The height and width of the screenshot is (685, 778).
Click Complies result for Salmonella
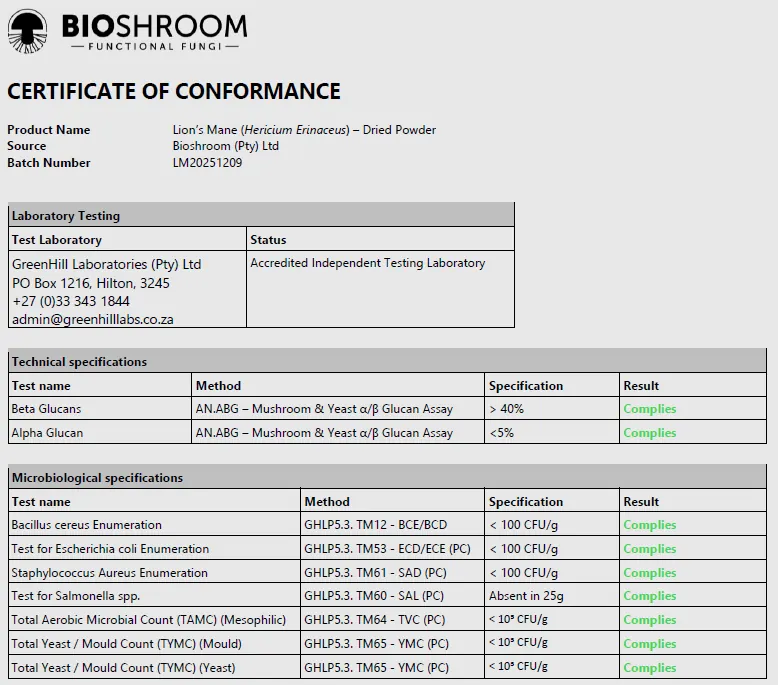[x=650, y=596]
